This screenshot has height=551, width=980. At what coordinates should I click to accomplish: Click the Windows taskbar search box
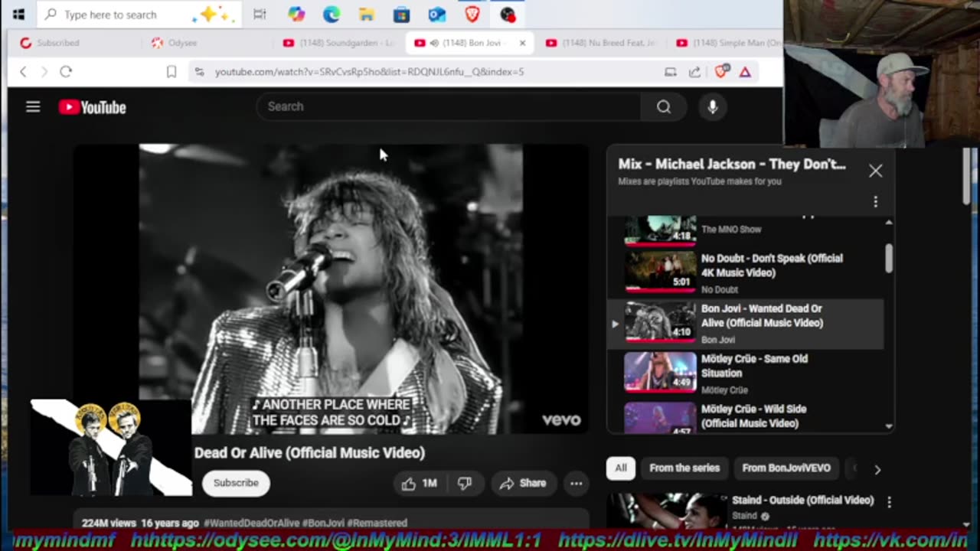pyautogui.click(x=139, y=14)
